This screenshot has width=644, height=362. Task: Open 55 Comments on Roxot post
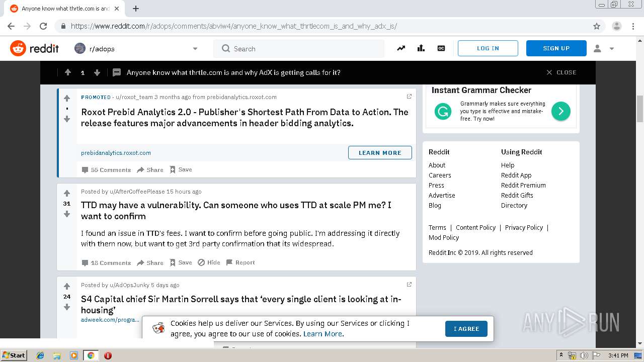(x=106, y=170)
